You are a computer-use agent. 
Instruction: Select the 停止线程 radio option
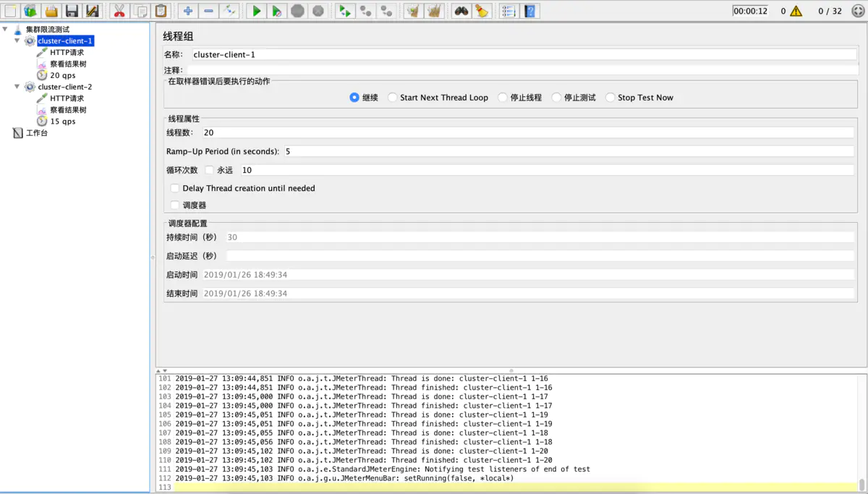point(503,97)
